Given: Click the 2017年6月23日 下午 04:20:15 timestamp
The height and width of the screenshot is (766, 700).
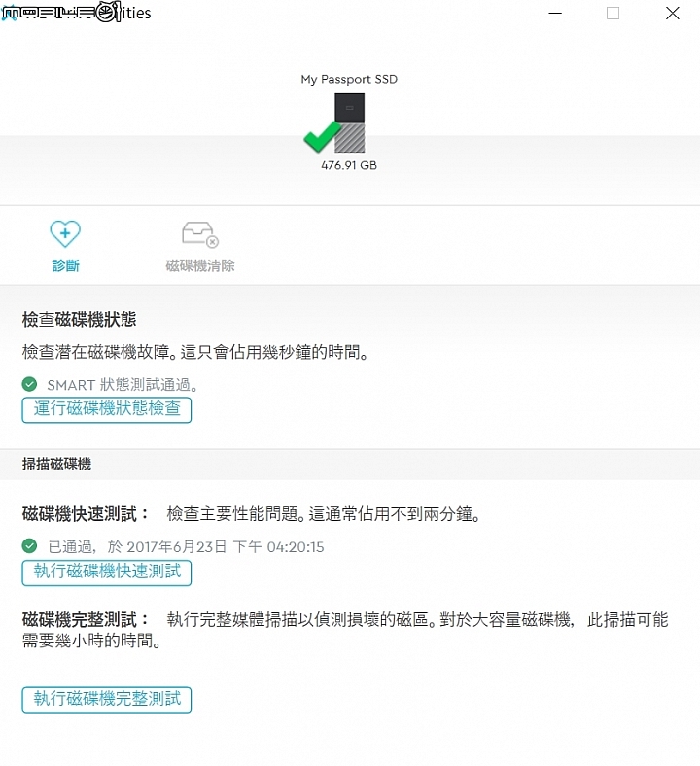Looking at the screenshot, I should tap(226, 546).
